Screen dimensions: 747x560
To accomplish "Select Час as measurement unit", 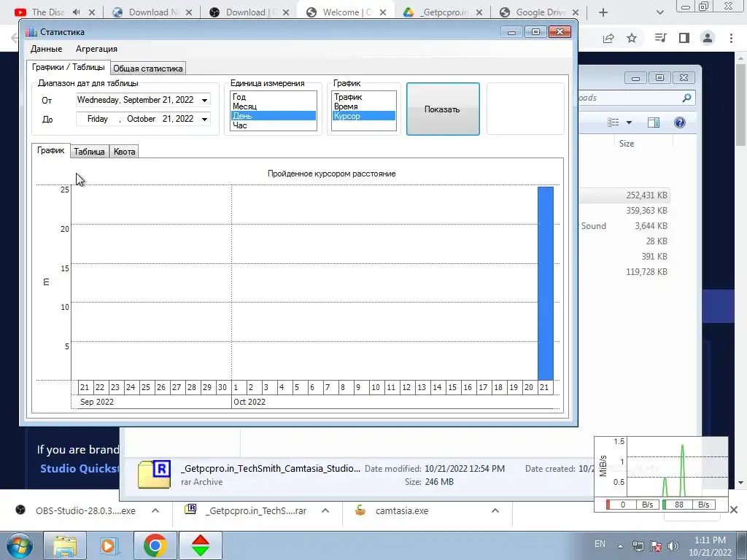I will (273, 125).
